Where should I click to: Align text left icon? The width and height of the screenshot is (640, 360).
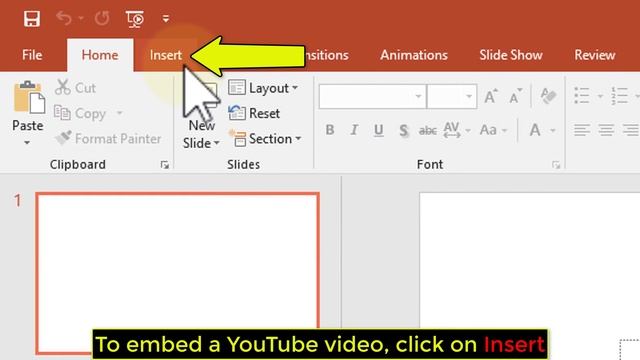[x=582, y=131]
